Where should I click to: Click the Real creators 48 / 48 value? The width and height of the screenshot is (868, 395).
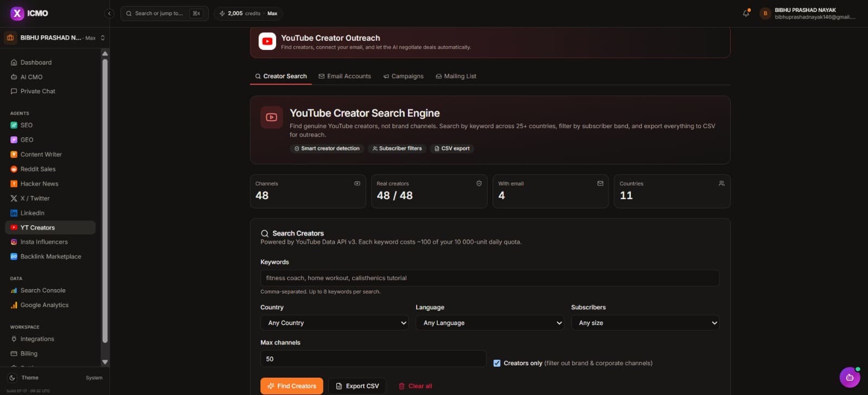pyautogui.click(x=395, y=195)
